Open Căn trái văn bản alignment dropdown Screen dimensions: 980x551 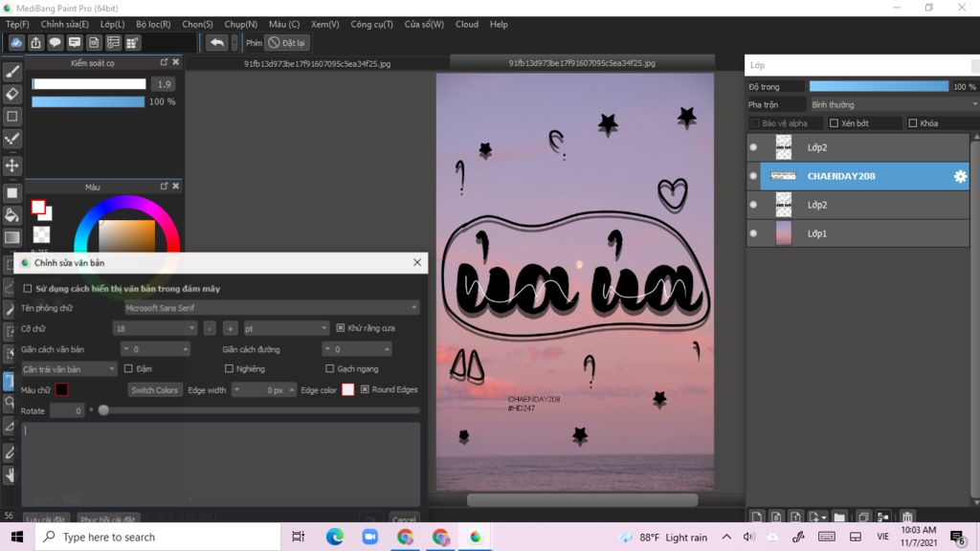(x=69, y=369)
